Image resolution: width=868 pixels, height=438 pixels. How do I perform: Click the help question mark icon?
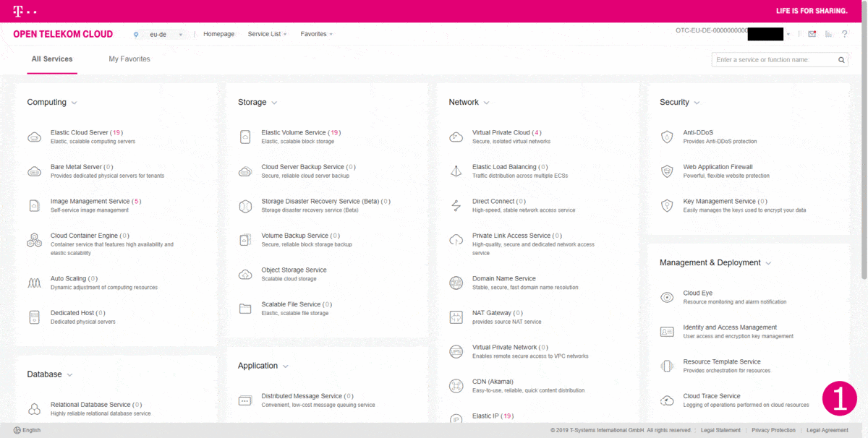click(844, 34)
